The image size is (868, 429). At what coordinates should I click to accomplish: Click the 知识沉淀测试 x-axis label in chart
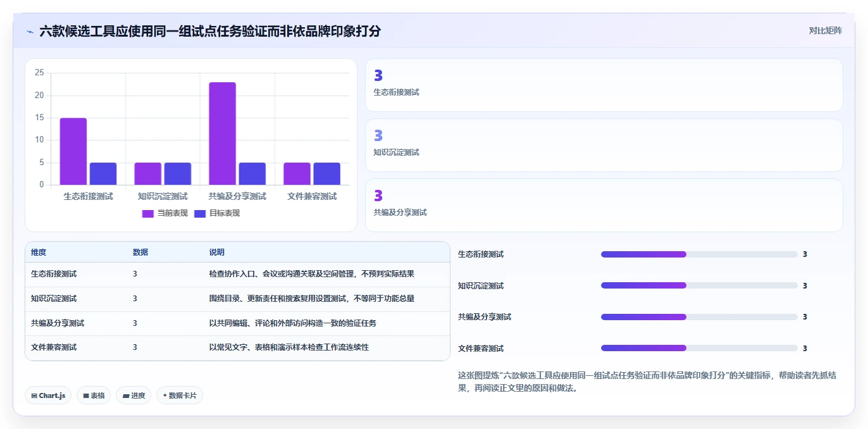163,197
